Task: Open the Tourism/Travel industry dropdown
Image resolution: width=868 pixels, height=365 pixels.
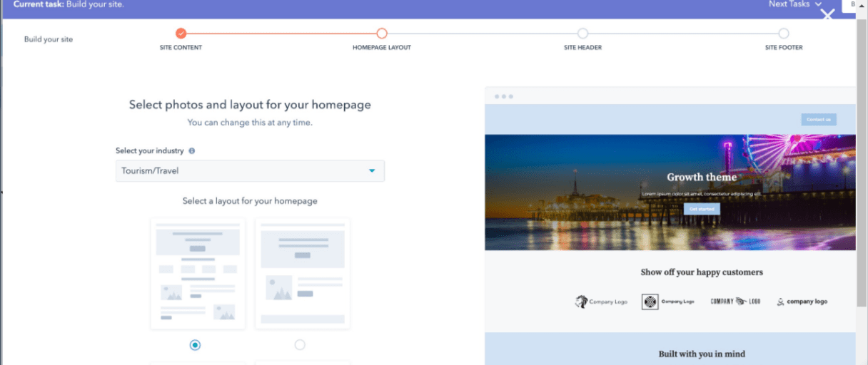Action: pos(250,171)
